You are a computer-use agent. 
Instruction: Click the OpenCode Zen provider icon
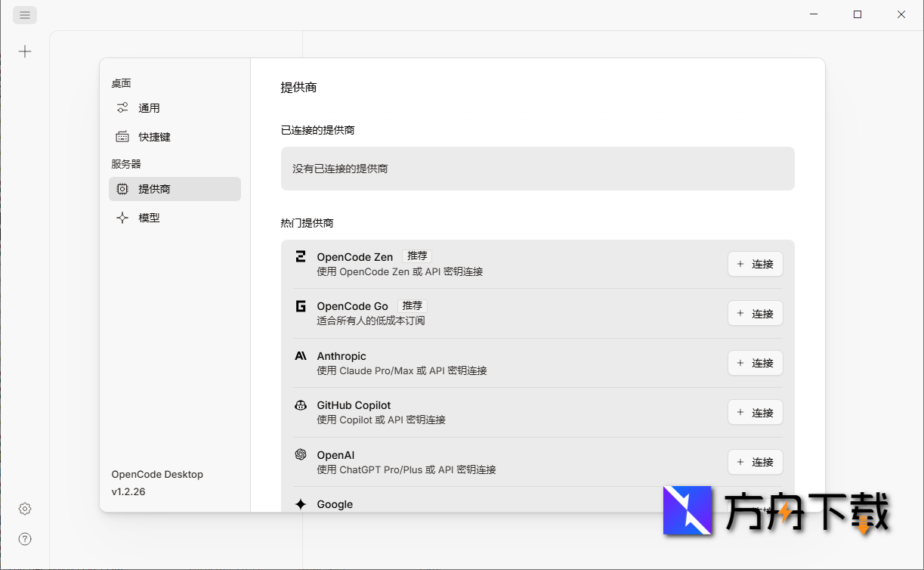(300, 256)
